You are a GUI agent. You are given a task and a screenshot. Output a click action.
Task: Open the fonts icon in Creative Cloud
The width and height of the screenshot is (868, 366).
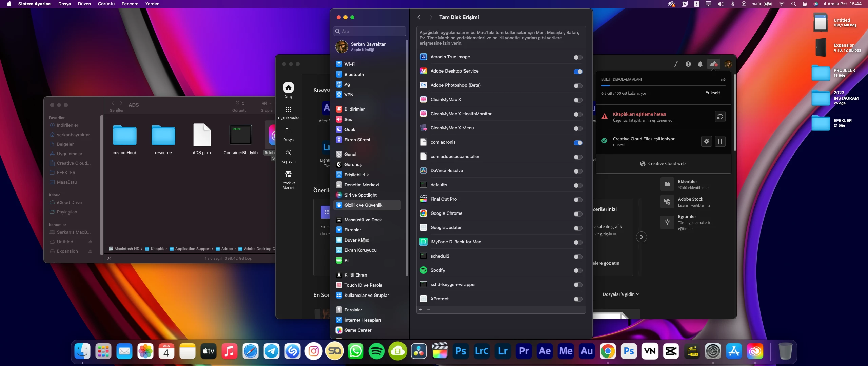click(x=676, y=64)
